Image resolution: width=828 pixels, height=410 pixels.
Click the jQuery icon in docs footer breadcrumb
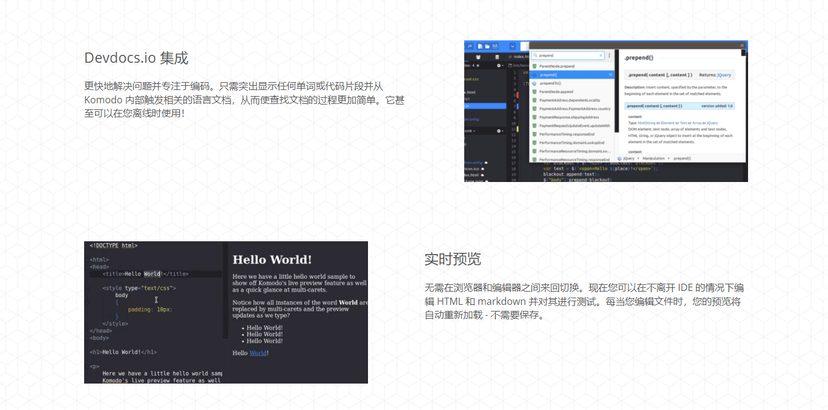pos(619,159)
